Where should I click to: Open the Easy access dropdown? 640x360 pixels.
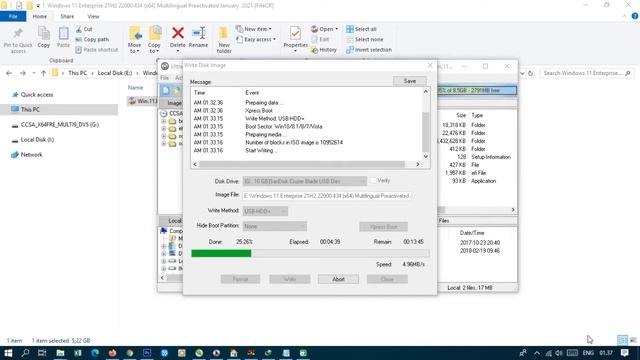(256, 40)
